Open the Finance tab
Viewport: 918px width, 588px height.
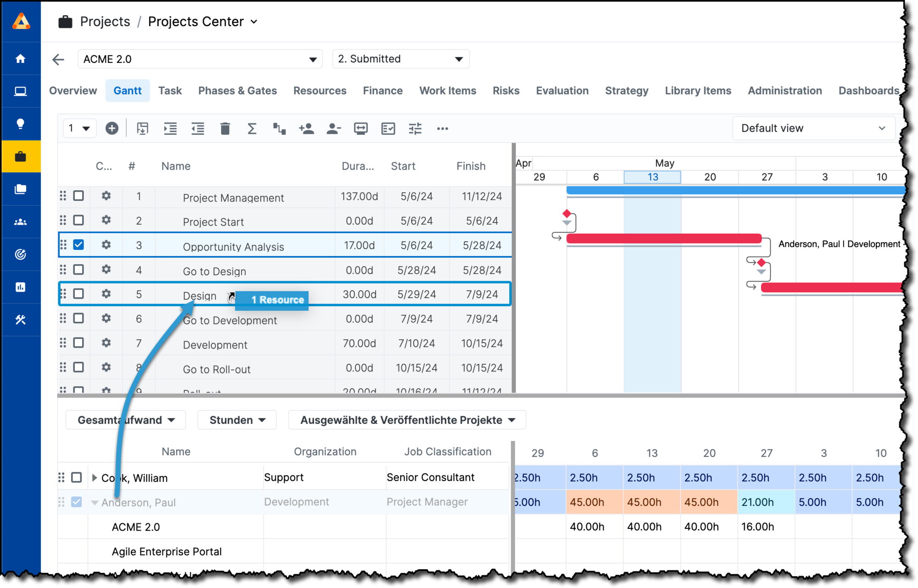[x=382, y=91]
